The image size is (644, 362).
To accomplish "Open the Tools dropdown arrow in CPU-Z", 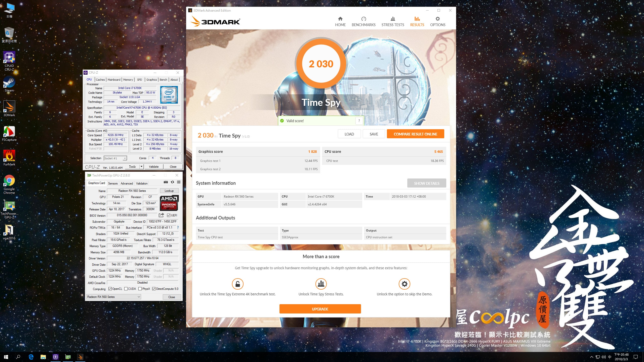I will (142, 167).
